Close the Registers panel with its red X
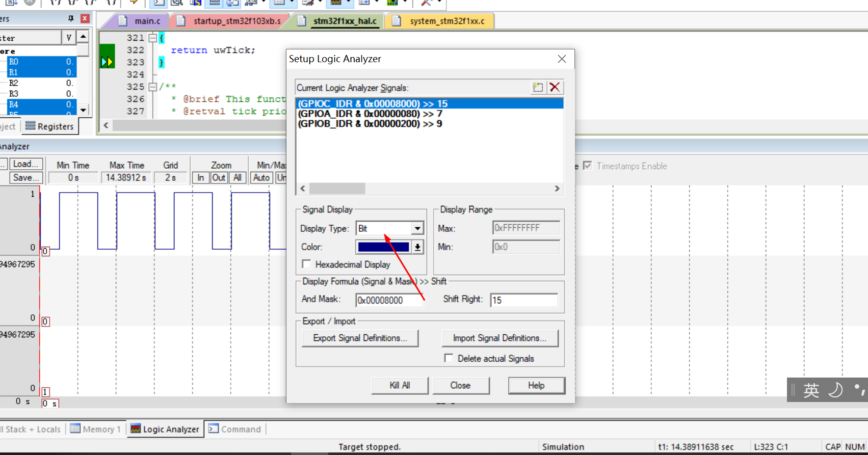The height and width of the screenshot is (455, 868). 85,18
